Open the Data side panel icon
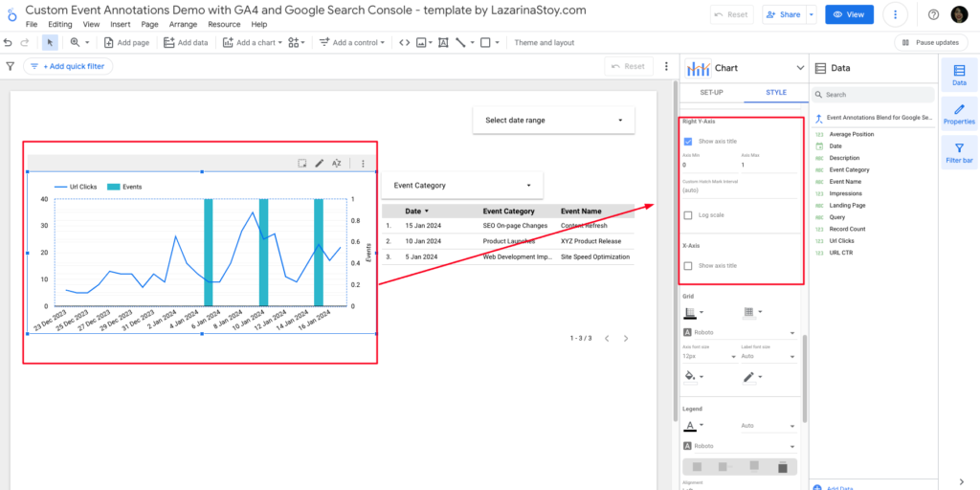The height and width of the screenshot is (490, 980). [x=959, y=75]
